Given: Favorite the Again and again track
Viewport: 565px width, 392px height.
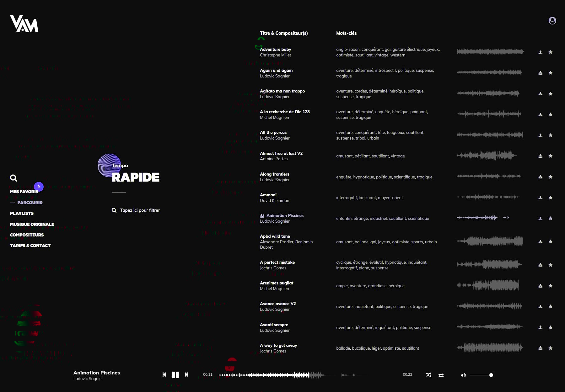Looking at the screenshot, I should pyautogui.click(x=550, y=73).
